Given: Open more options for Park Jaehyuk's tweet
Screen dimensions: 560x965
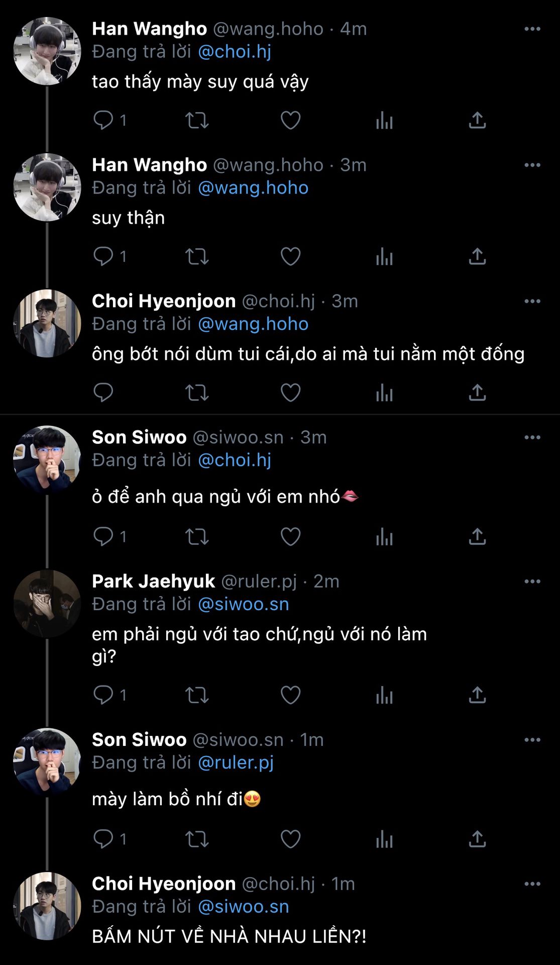Looking at the screenshot, I should tap(532, 582).
